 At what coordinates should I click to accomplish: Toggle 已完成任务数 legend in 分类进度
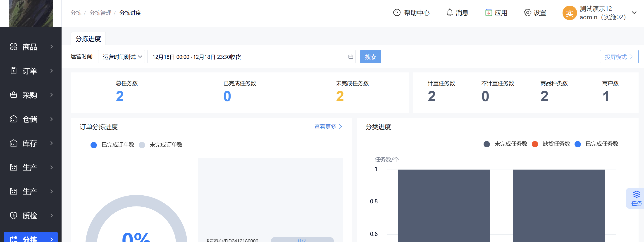tap(596, 144)
